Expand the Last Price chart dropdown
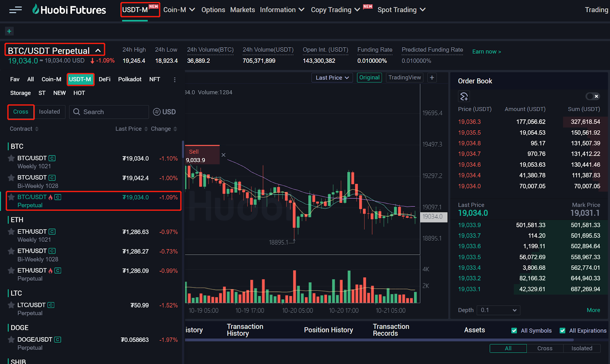Image resolution: width=610 pixels, height=364 pixels. pyautogui.click(x=332, y=78)
